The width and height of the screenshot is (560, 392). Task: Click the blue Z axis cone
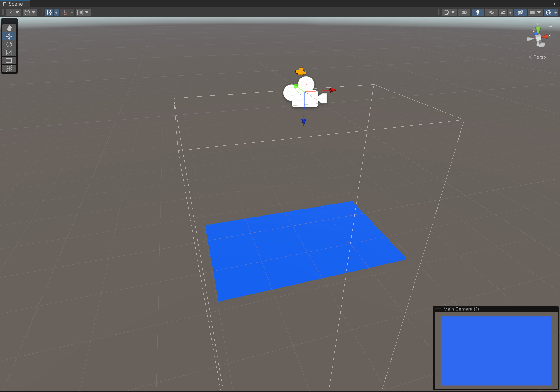pyautogui.click(x=536, y=33)
